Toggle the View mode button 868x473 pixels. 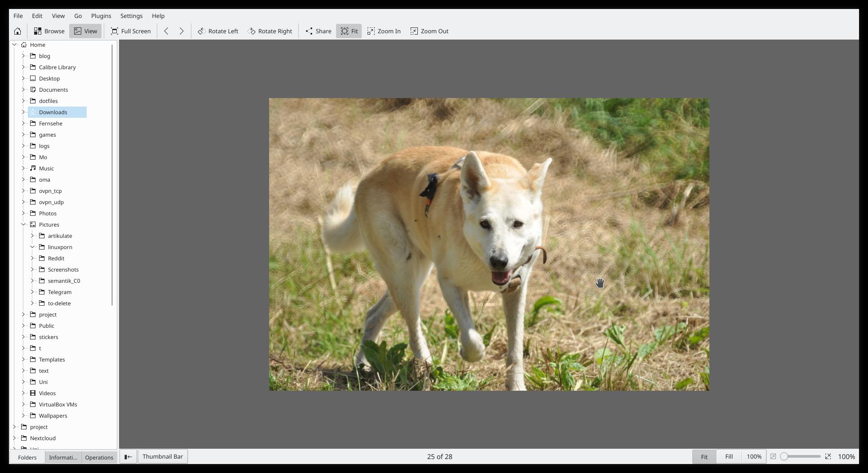pyautogui.click(x=85, y=31)
